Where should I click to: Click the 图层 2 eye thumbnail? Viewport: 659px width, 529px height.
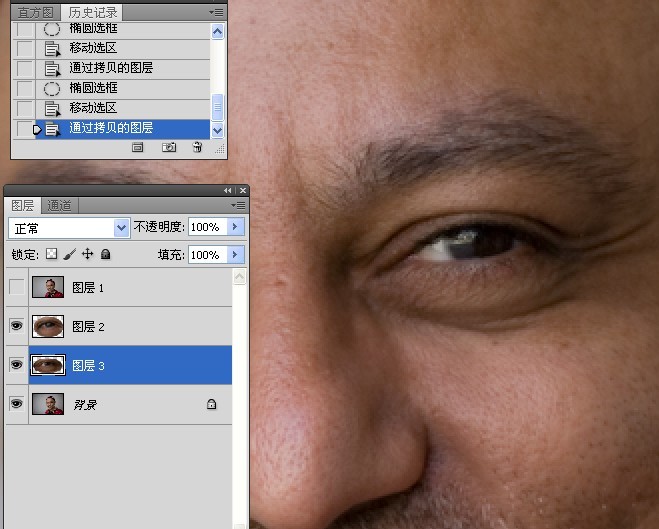pyautogui.click(x=48, y=326)
